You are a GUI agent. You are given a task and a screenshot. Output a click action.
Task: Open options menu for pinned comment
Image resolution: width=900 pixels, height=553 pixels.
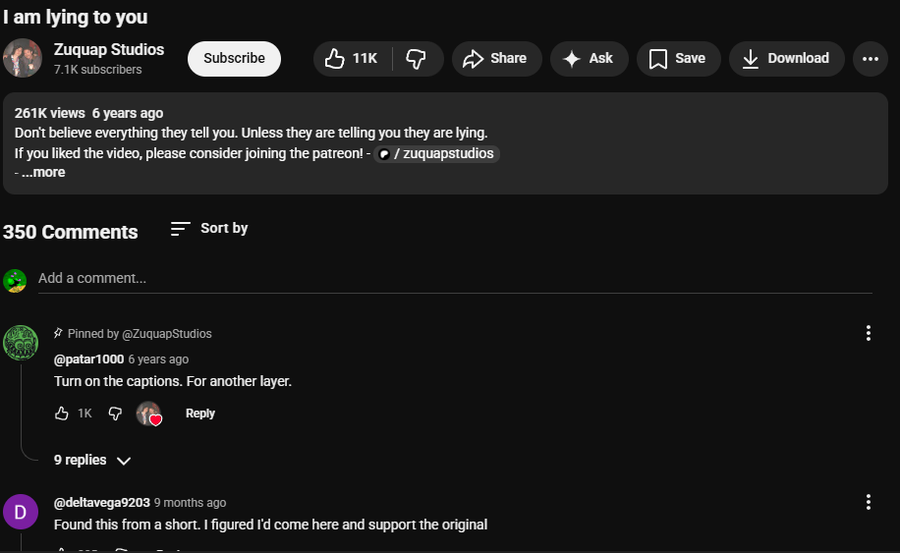[x=868, y=333]
